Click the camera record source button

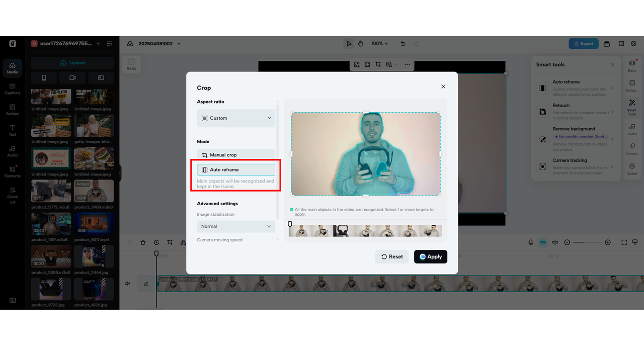point(72,77)
